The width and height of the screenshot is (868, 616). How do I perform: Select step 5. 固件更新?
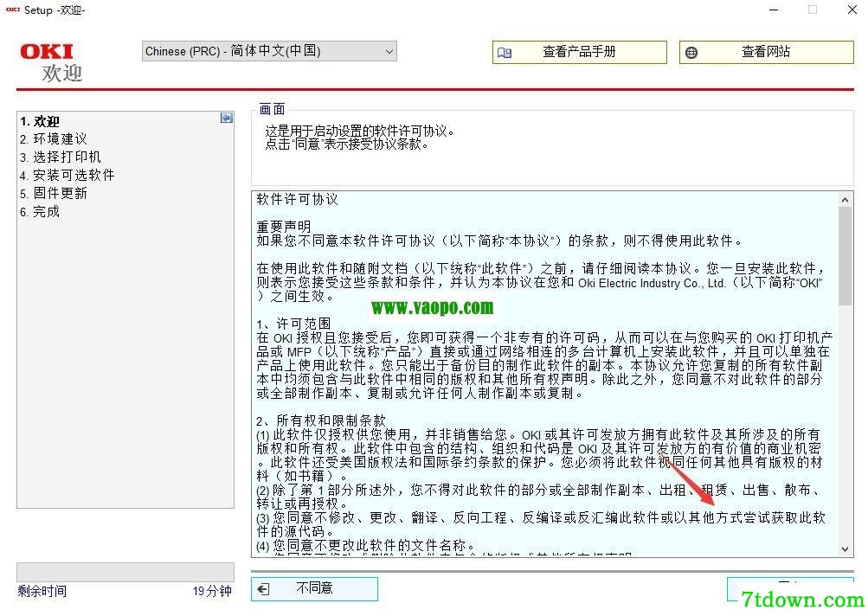[54, 194]
